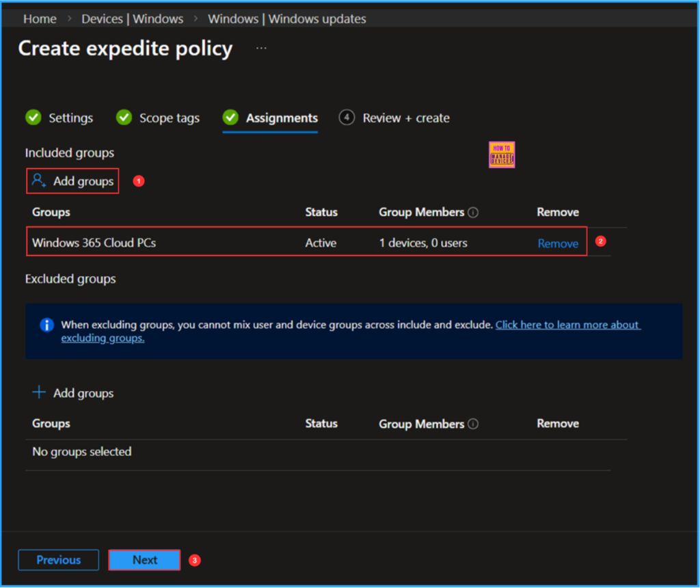700x588 pixels.
Task: Click the Group Members info icon in excluded table
Action: pos(474,424)
